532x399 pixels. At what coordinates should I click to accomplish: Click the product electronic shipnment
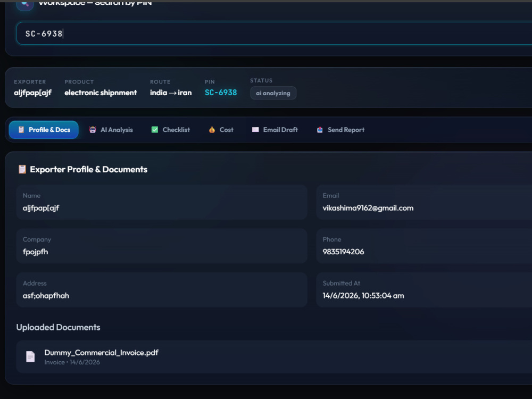click(101, 93)
